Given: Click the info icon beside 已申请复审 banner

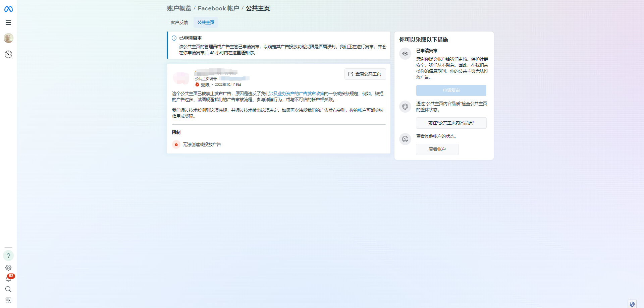Looking at the screenshot, I should (x=174, y=38).
